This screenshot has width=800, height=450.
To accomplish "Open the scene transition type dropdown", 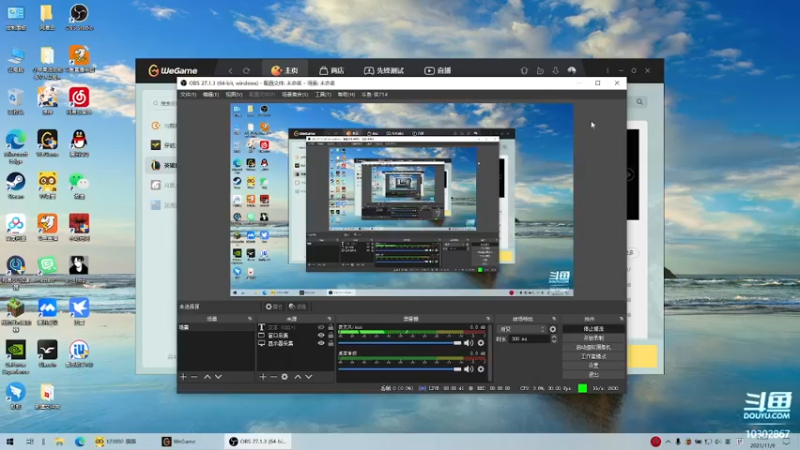I will pos(520,329).
